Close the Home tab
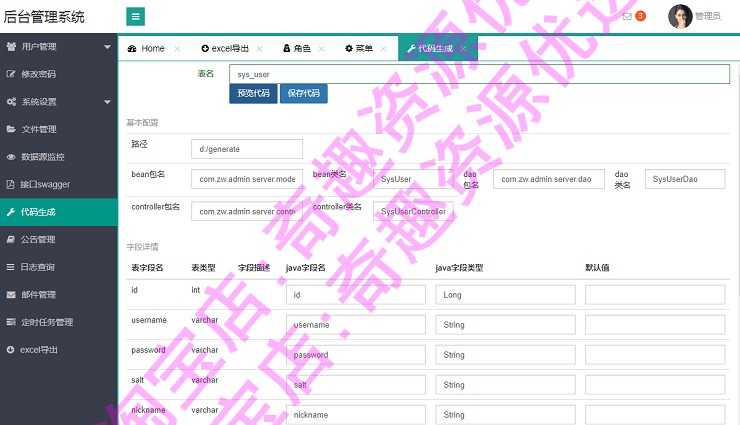This screenshot has width=740, height=425. click(177, 49)
